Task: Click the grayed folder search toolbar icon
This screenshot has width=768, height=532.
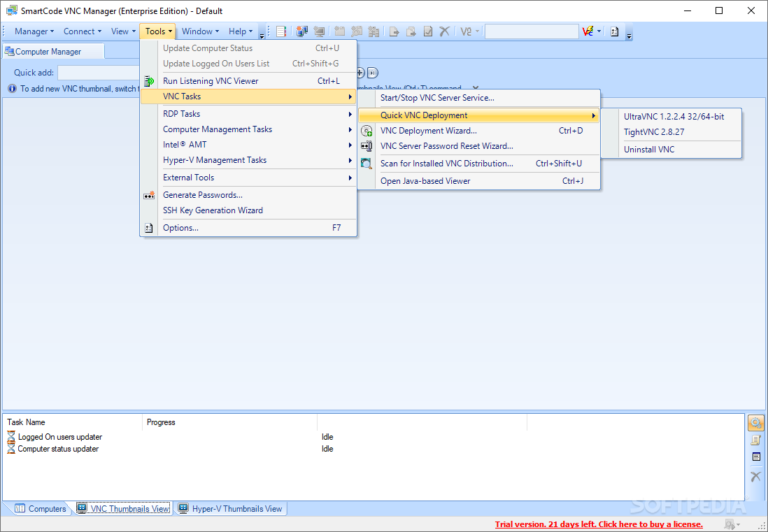Action: point(357,31)
